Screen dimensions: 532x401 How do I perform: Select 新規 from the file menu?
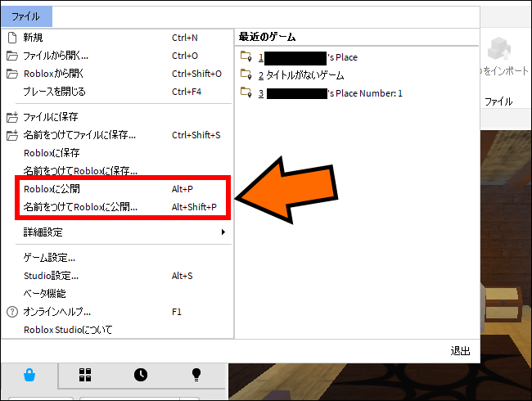point(117,38)
